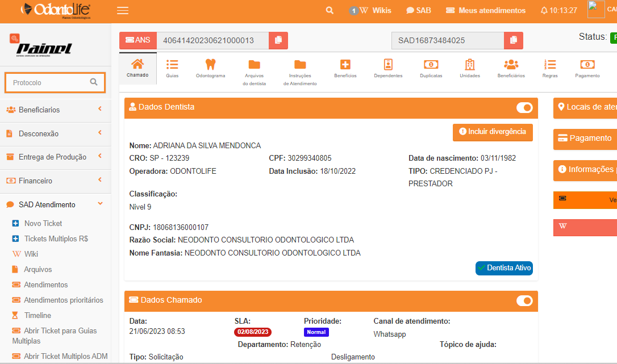Open Abrir Ticket para Guias Multiplas
617x364 pixels.
(x=55, y=336)
